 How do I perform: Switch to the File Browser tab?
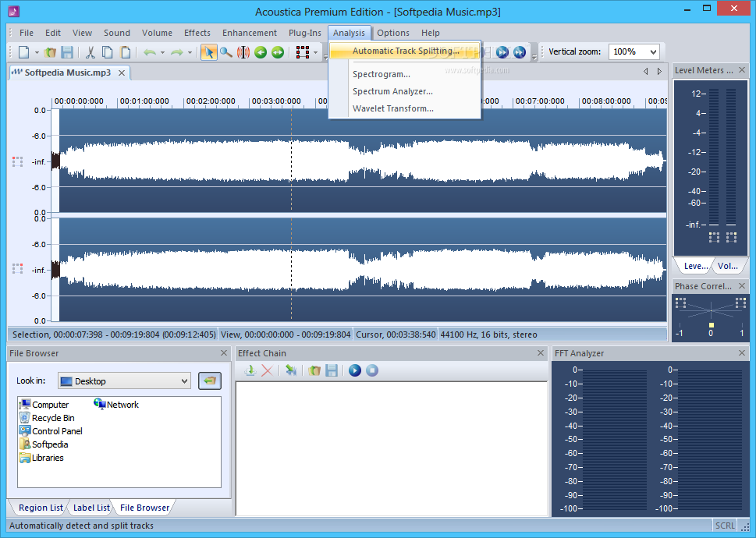pyautogui.click(x=144, y=508)
